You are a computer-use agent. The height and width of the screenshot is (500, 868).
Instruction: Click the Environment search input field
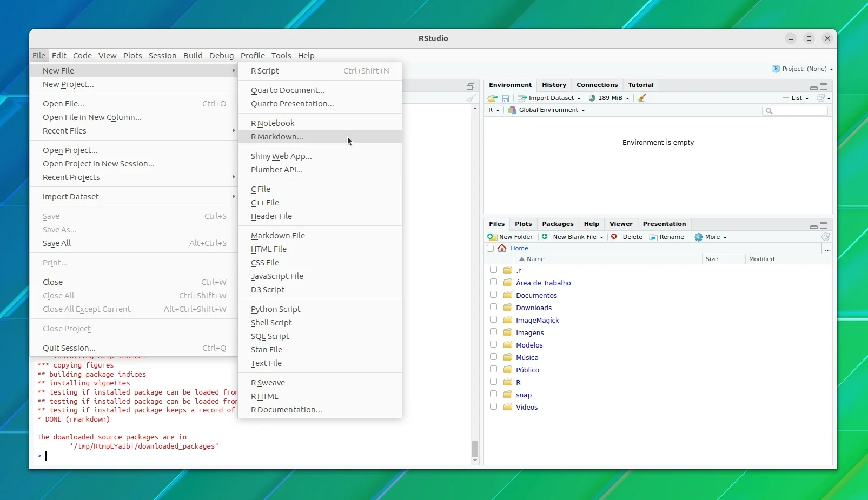tap(795, 111)
